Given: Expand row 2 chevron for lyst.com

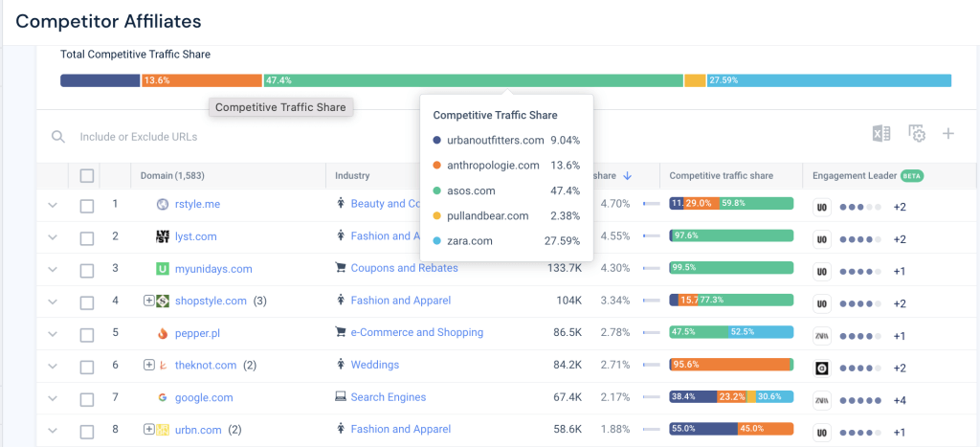Looking at the screenshot, I should [53, 237].
